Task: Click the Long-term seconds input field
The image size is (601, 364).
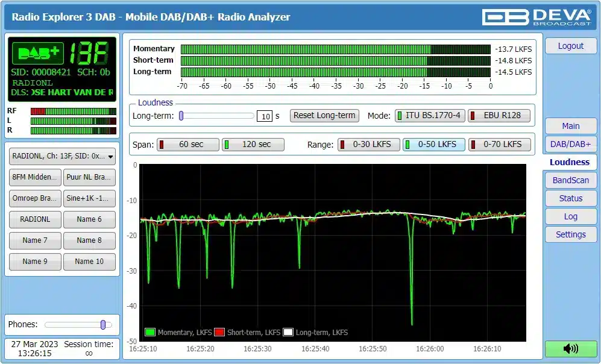Action: (x=265, y=116)
